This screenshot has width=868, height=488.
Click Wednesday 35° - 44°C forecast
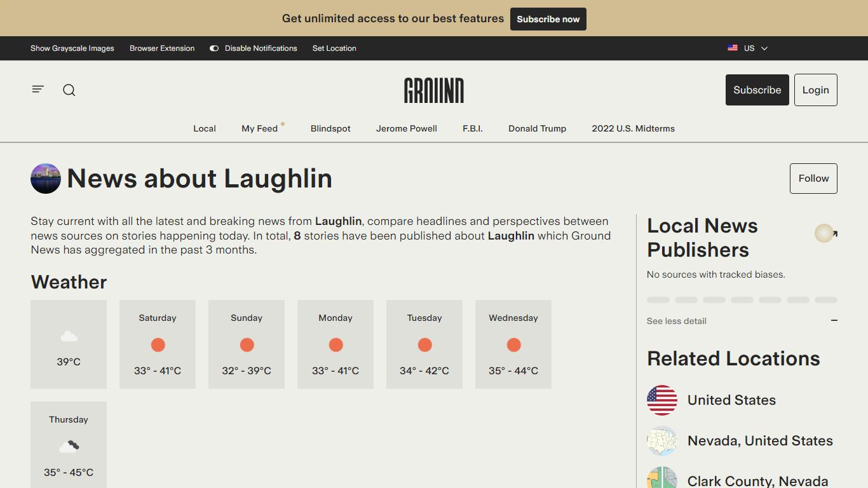click(x=513, y=371)
